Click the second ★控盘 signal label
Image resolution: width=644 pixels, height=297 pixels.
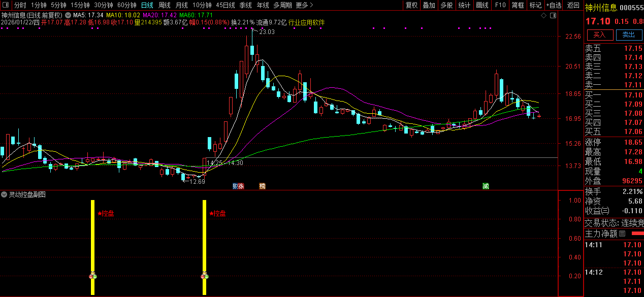217,213
